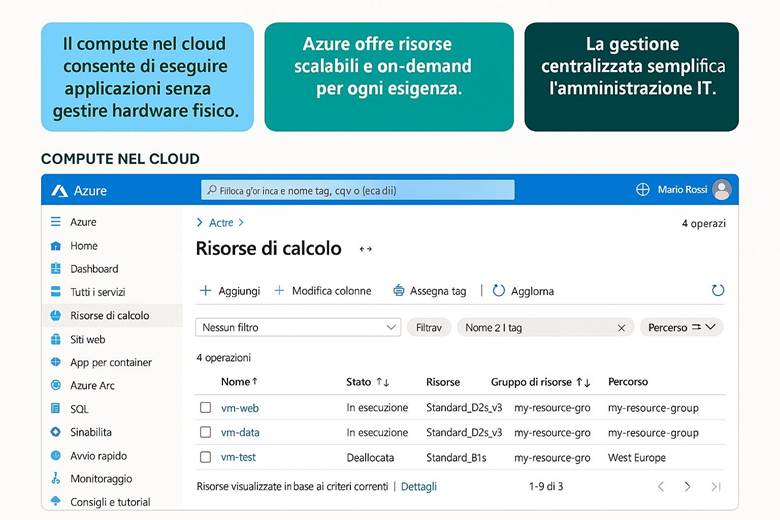Image resolution: width=780 pixels, height=520 pixels.
Task: Open Siti web menu item
Action: (x=88, y=339)
